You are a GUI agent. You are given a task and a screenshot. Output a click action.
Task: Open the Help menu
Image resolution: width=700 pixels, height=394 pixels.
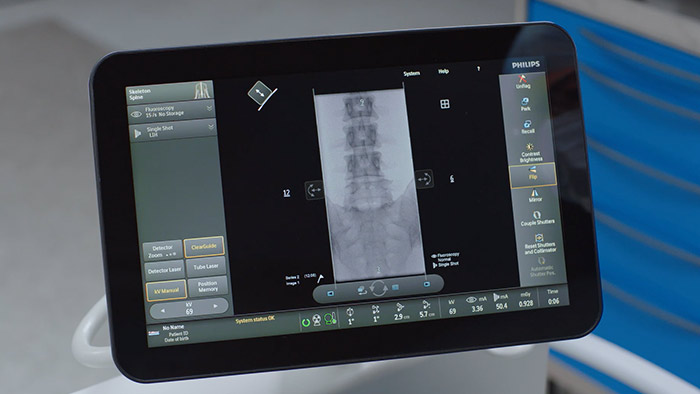click(x=443, y=71)
